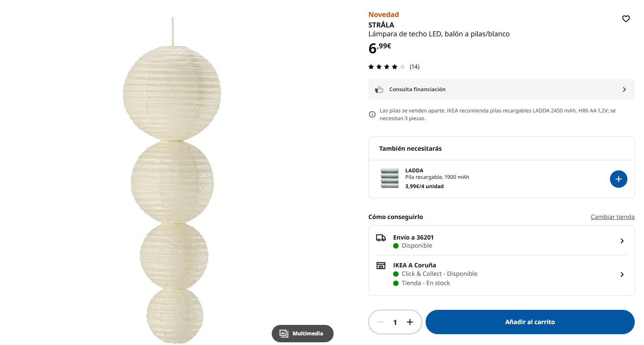
Task: Click the Cambiar tienda link
Action: [612, 217]
